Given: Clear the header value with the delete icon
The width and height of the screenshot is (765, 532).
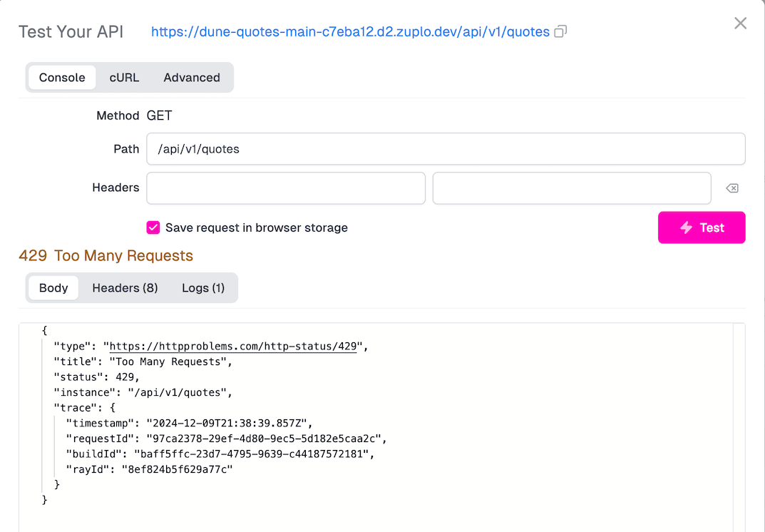Looking at the screenshot, I should coord(732,188).
